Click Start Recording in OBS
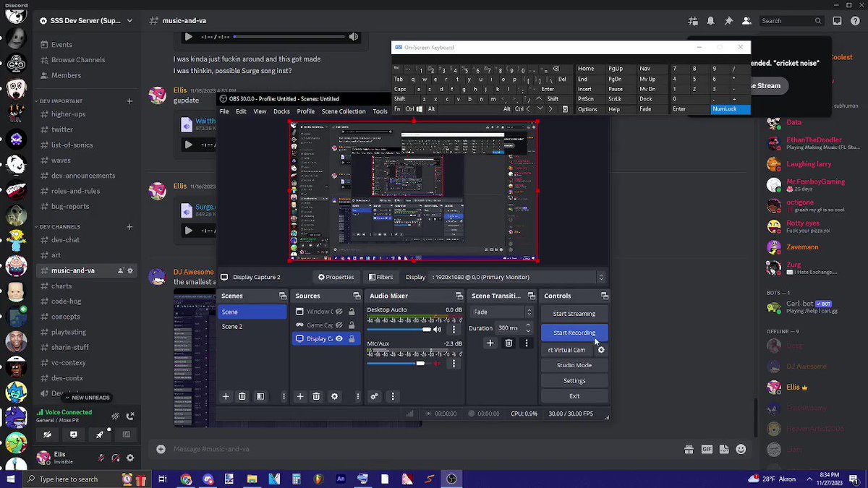 [x=574, y=333]
